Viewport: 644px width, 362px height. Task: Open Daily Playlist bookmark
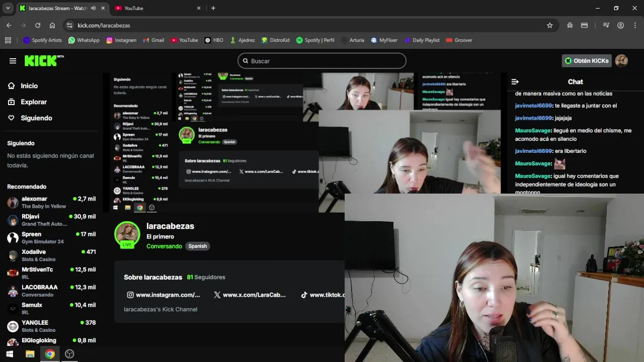point(422,40)
